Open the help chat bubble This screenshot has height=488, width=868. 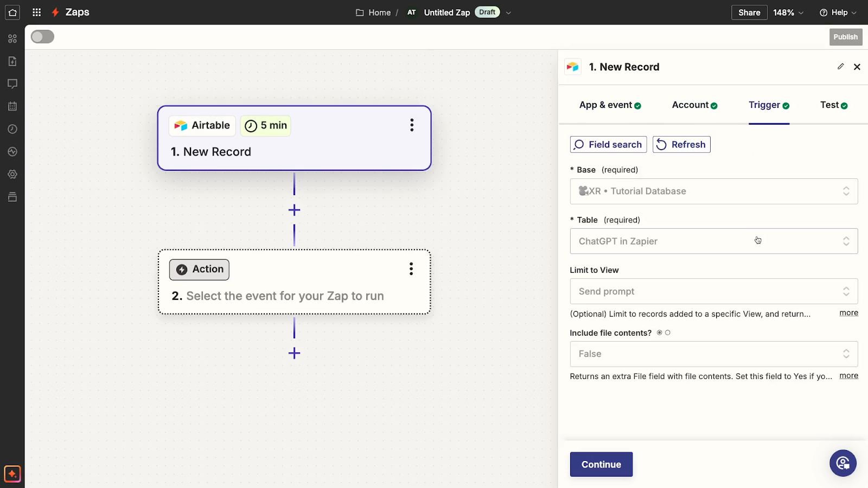[843, 463]
